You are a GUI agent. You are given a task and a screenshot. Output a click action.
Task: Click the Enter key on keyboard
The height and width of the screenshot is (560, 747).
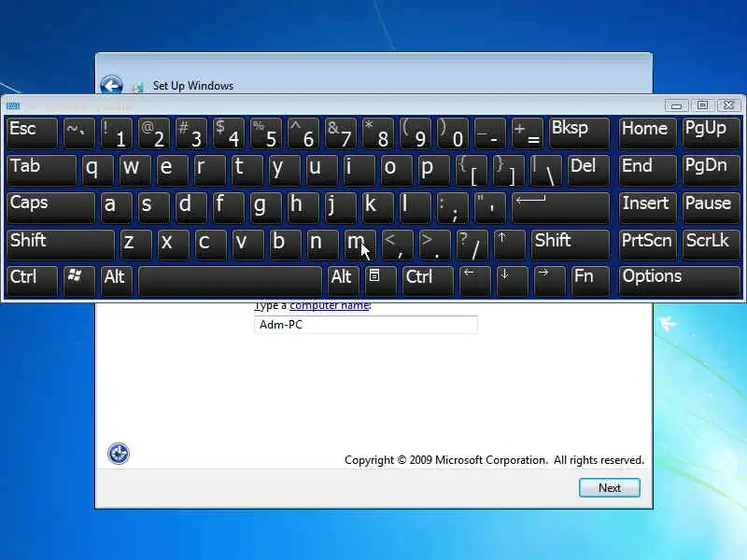pyautogui.click(x=561, y=207)
